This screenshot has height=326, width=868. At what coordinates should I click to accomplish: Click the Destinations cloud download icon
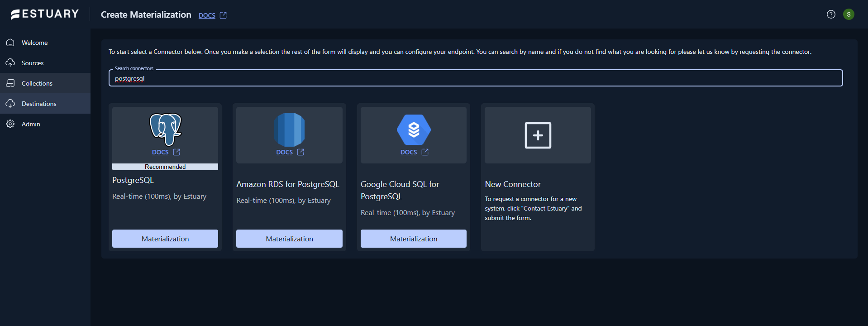click(x=10, y=104)
